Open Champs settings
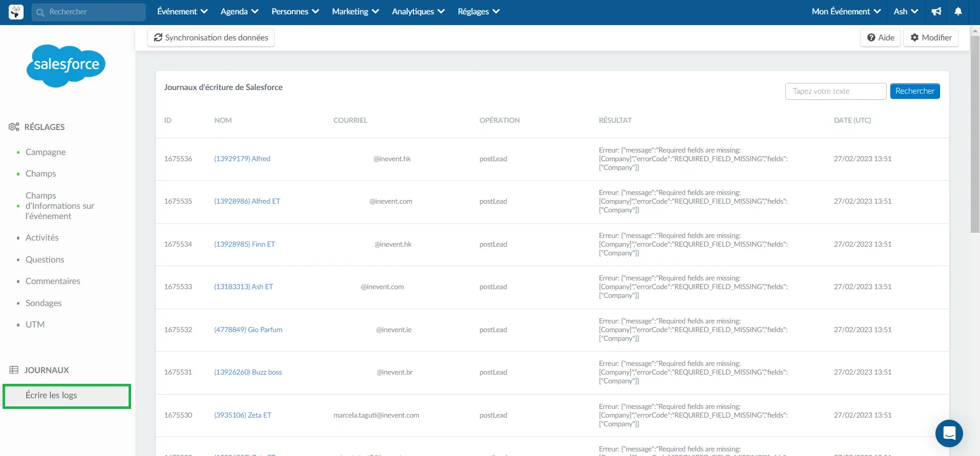This screenshot has width=980, height=456. click(x=40, y=173)
